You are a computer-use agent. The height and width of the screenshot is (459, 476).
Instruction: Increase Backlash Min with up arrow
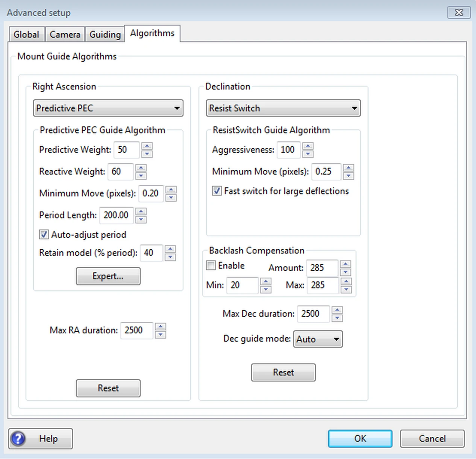(x=266, y=281)
